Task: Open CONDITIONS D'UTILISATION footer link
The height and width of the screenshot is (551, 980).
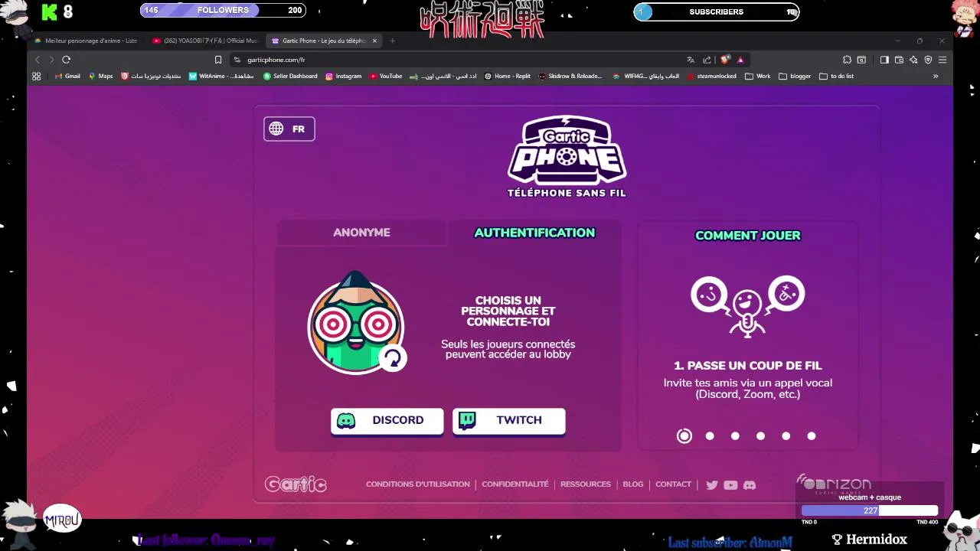Action: pos(418,484)
